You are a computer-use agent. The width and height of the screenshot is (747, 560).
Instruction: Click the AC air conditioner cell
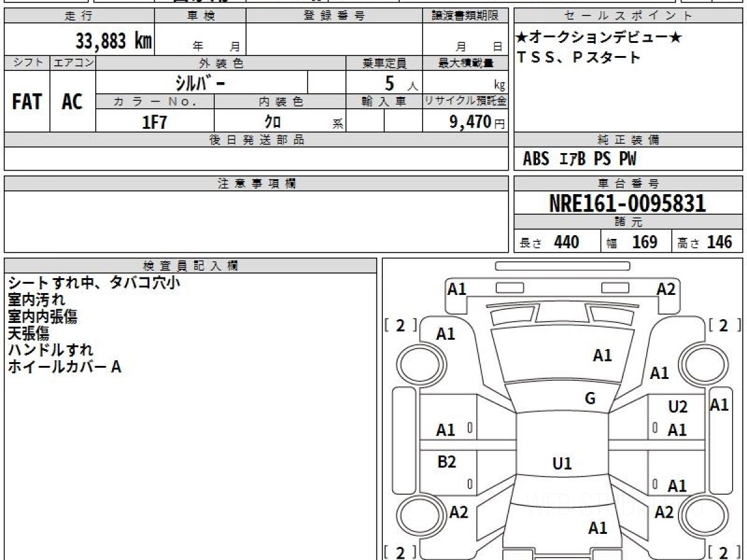pyautogui.click(x=72, y=101)
